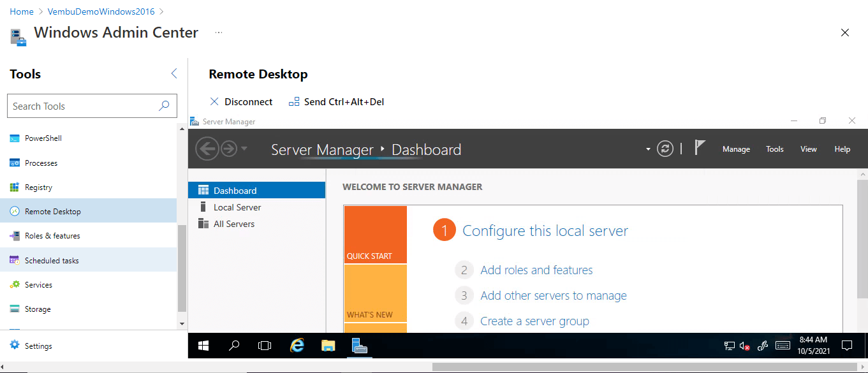The width and height of the screenshot is (868, 373).
Task: Click Create a server group link
Action: click(534, 321)
